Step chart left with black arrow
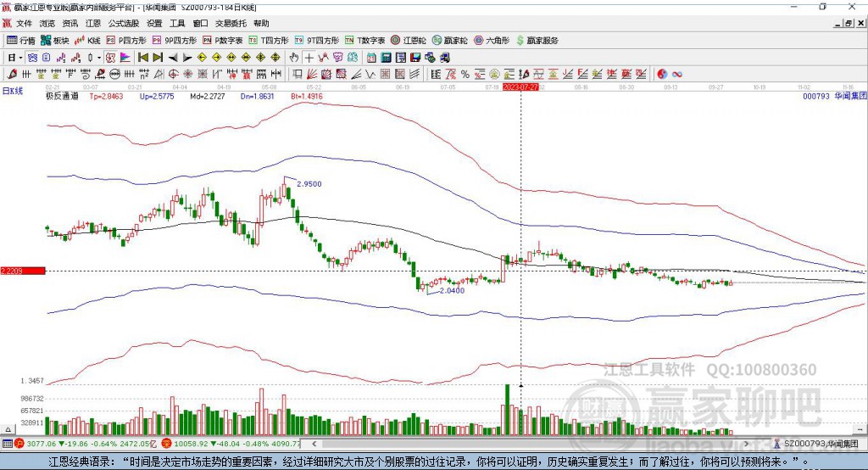868x470 pixels. pos(173,58)
